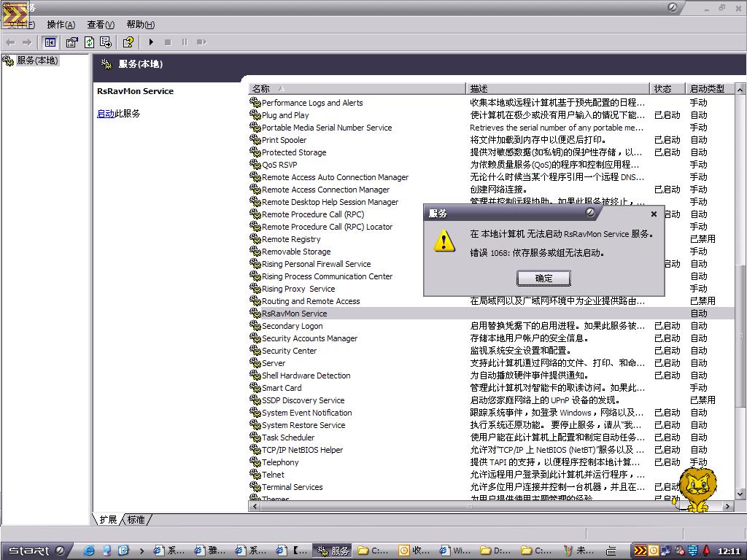
Task: Click the Internet Explorer quick launch icon
Action: pyautogui.click(x=90, y=551)
